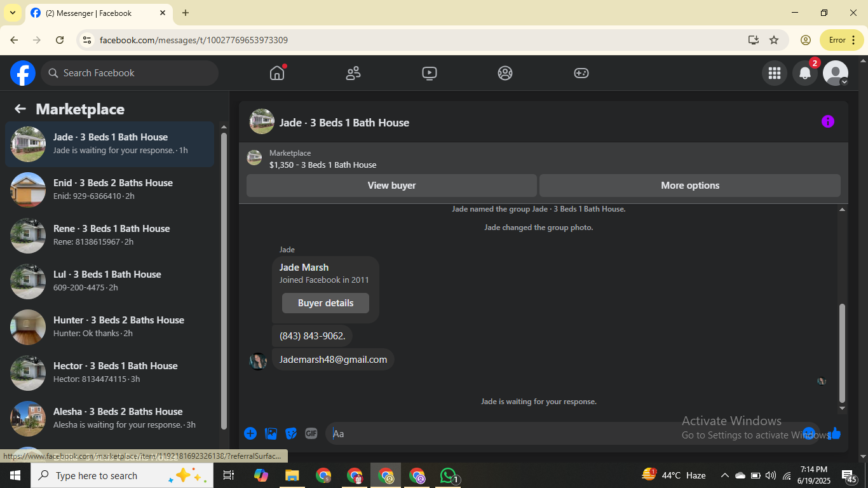
Task: Open the Rene · 3 Beds 1 Bath House chat
Action: [110, 236]
